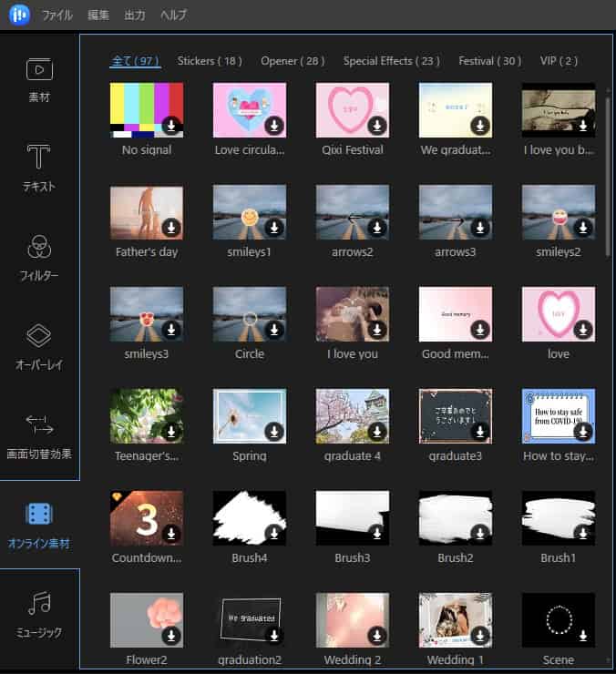Open the オーバーレイ overlay panel

point(39,346)
